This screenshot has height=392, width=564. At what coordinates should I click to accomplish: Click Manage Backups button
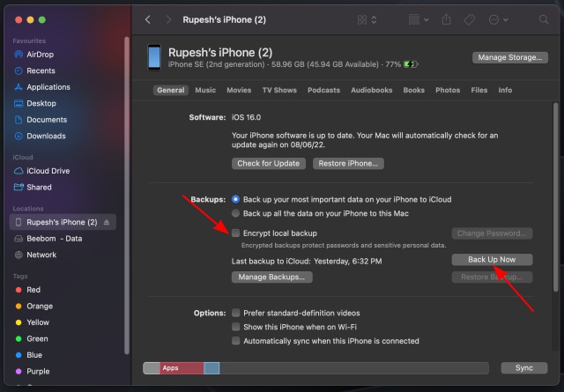click(x=272, y=277)
